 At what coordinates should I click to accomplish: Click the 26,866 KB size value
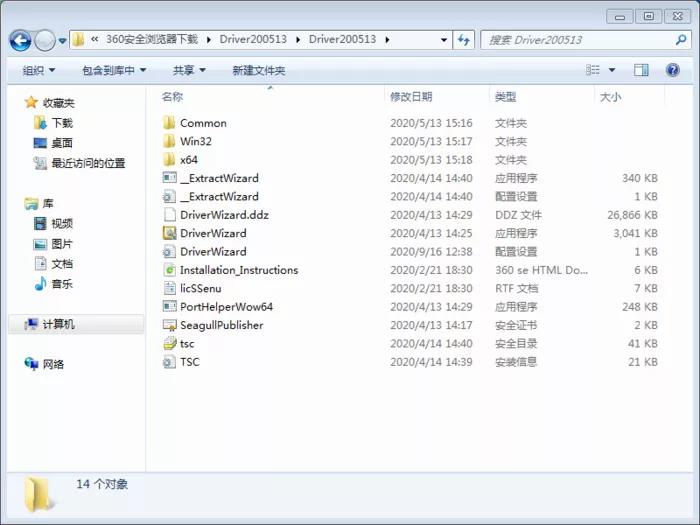tap(632, 215)
